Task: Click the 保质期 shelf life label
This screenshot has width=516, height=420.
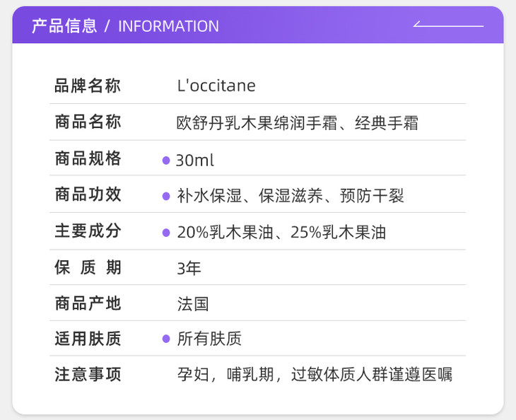Action: coord(88,268)
